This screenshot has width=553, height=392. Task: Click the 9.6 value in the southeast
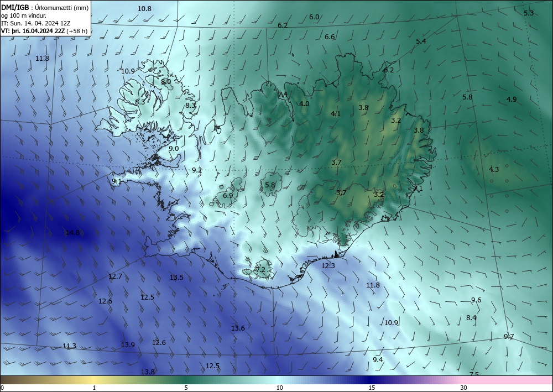pyautogui.click(x=476, y=300)
